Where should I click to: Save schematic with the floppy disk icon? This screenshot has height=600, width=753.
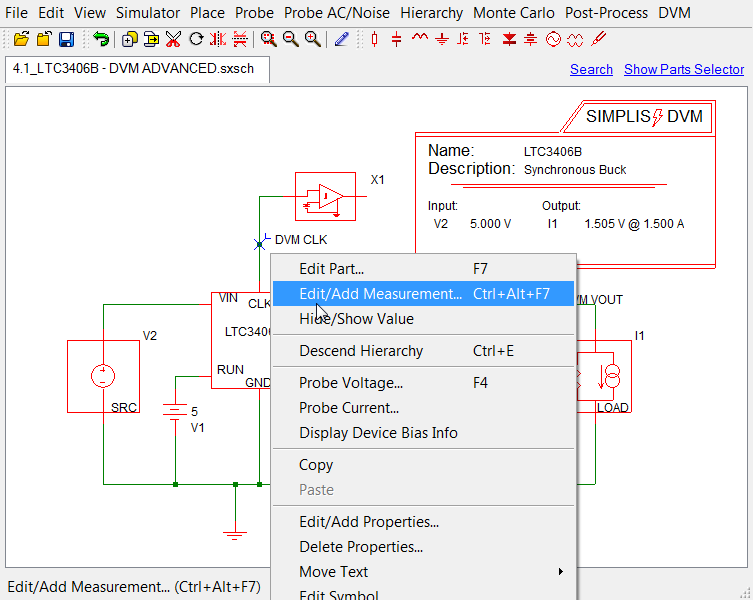[x=66, y=39]
